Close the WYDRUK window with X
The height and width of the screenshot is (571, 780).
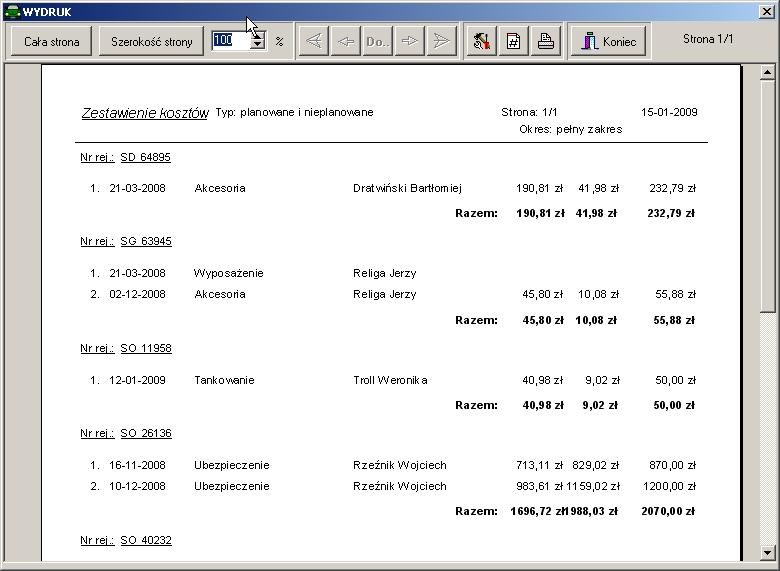[x=767, y=11]
